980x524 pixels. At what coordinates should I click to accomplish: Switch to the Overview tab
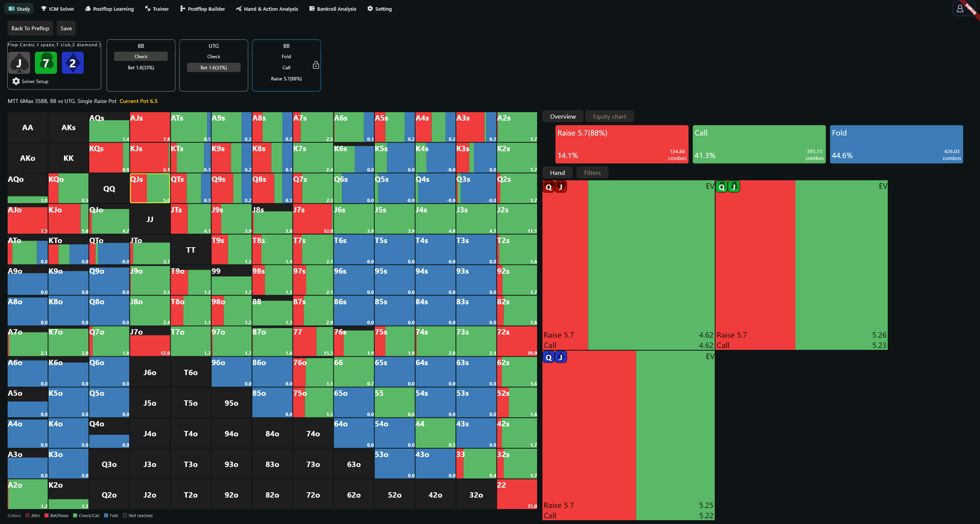pyautogui.click(x=563, y=116)
